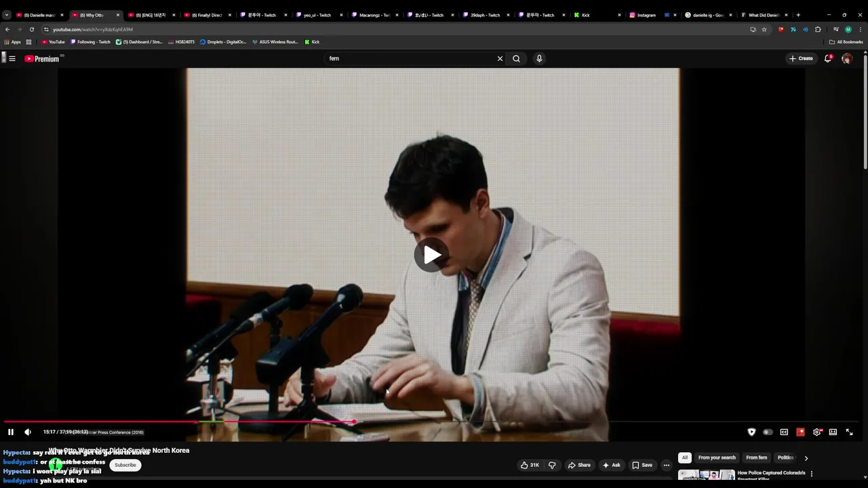The image size is (868, 488).
Task: Save the video to a playlist
Action: point(642,465)
